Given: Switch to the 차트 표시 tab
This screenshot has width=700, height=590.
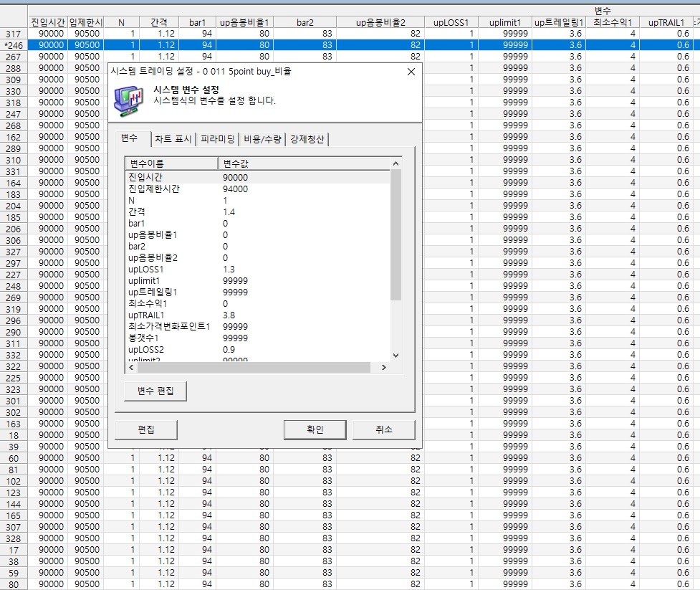Looking at the screenshot, I should pos(173,139).
